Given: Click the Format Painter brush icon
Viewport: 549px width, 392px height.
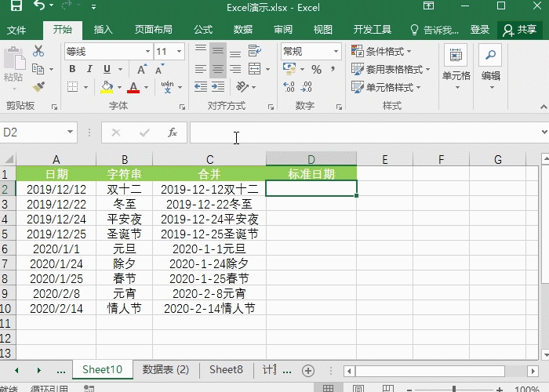Looking at the screenshot, I should click(38, 87).
